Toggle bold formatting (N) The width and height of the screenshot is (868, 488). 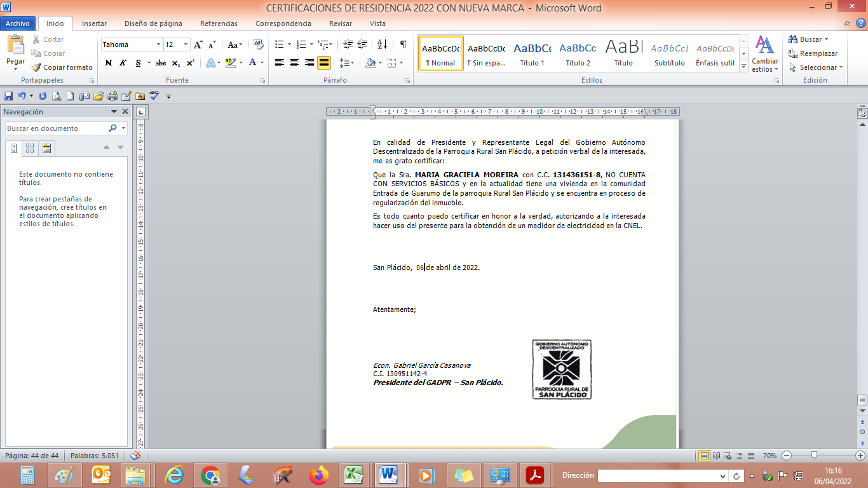click(108, 63)
